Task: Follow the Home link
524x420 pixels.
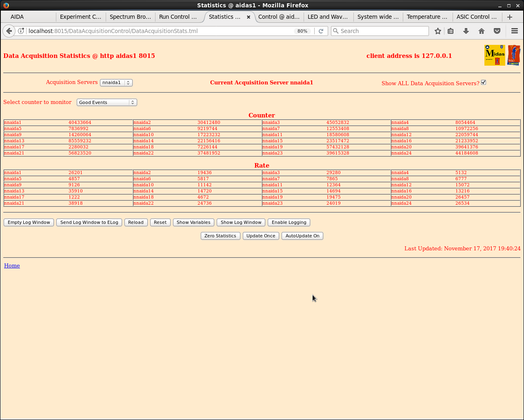Action: 12,265
